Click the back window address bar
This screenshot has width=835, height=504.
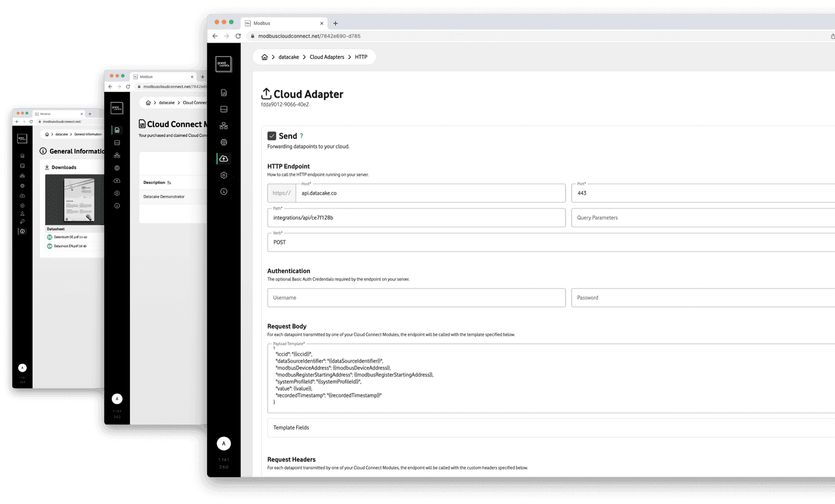pyautogui.click(x=62, y=121)
